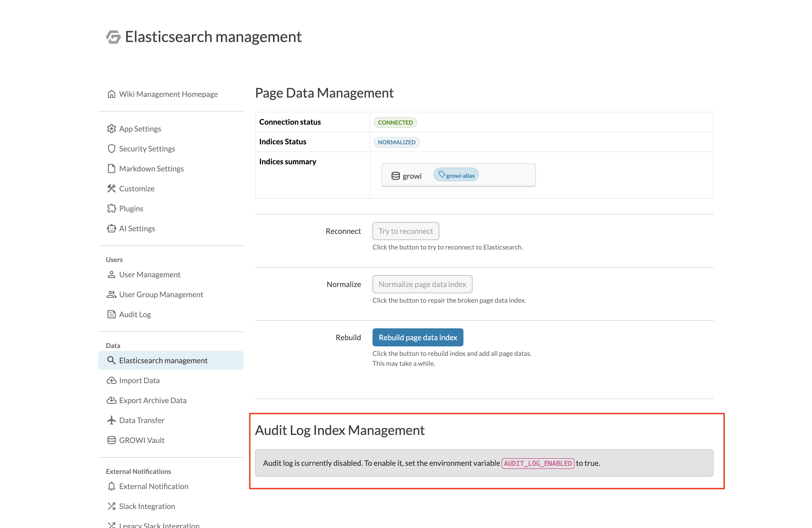Click the puzzle icon for Plugins

(111, 208)
